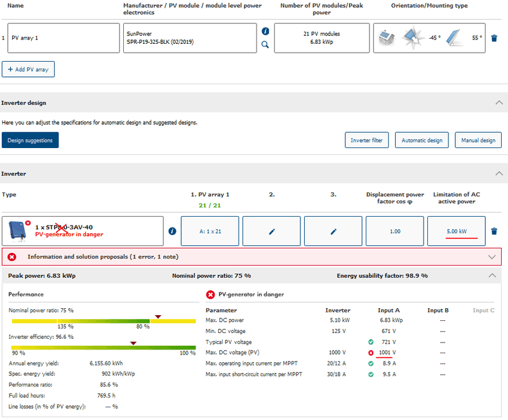Click the red error icon in solution proposals
The width and height of the screenshot is (508, 420).
(13, 257)
